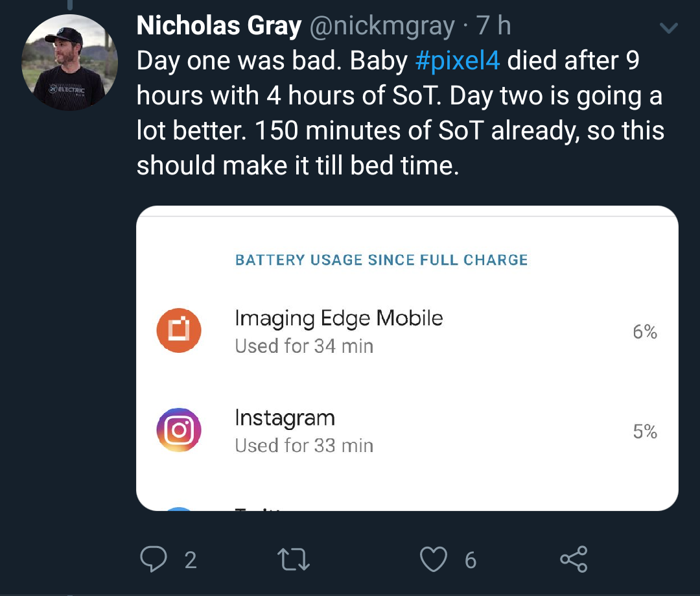The width and height of the screenshot is (700, 596).
Task: Click the like count number 6
Action: click(x=471, y=560)
